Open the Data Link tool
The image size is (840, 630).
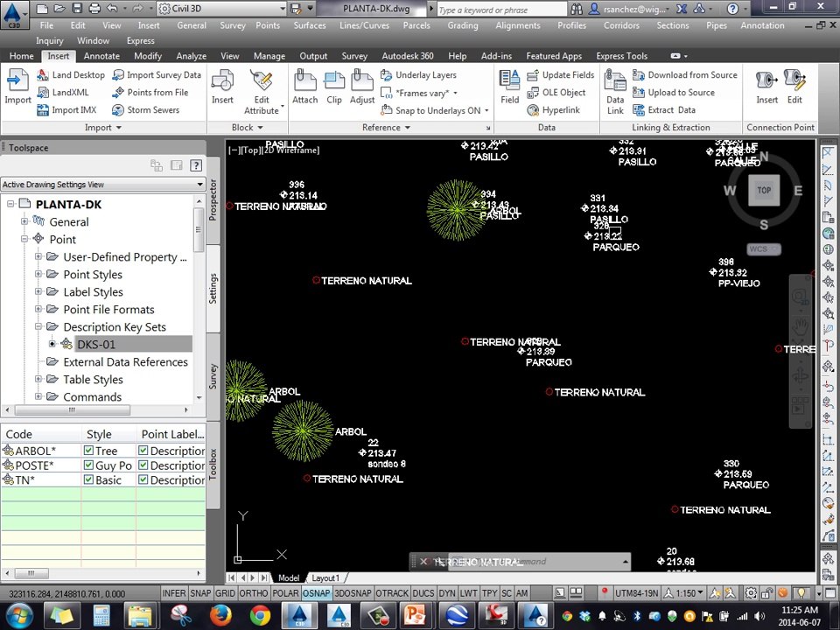click(615, 92)
